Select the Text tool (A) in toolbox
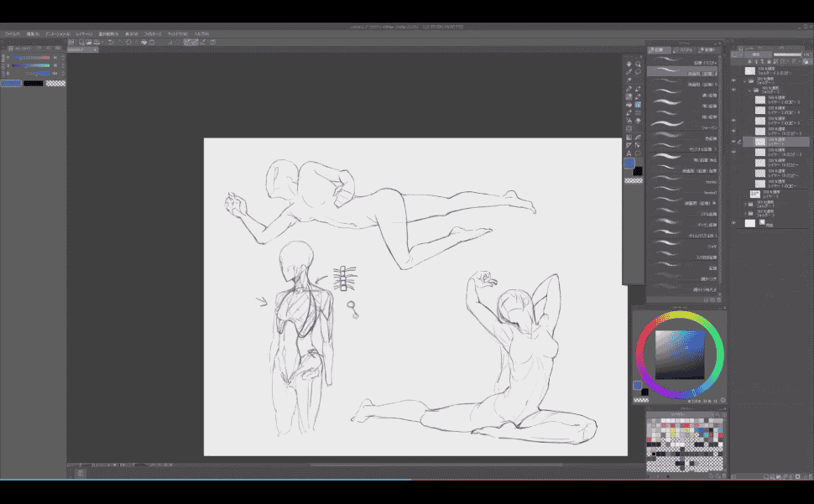The width and height of the screenshot is (814, 504). (x=629, y=153)
